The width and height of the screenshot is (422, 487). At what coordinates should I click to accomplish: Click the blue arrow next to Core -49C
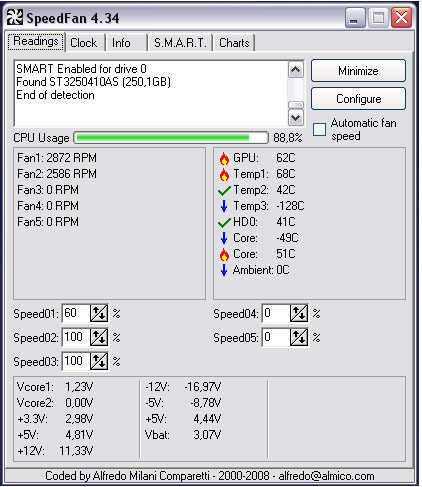pos(224,238)
